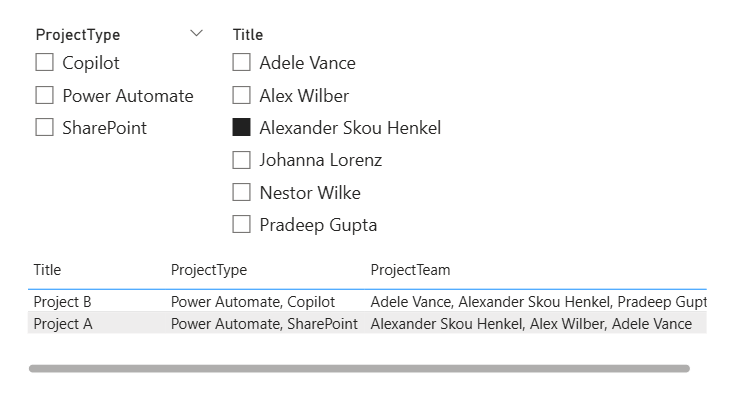Click the Title slicer header
Viewport: 741px width, 400px height.
[248, 35]
